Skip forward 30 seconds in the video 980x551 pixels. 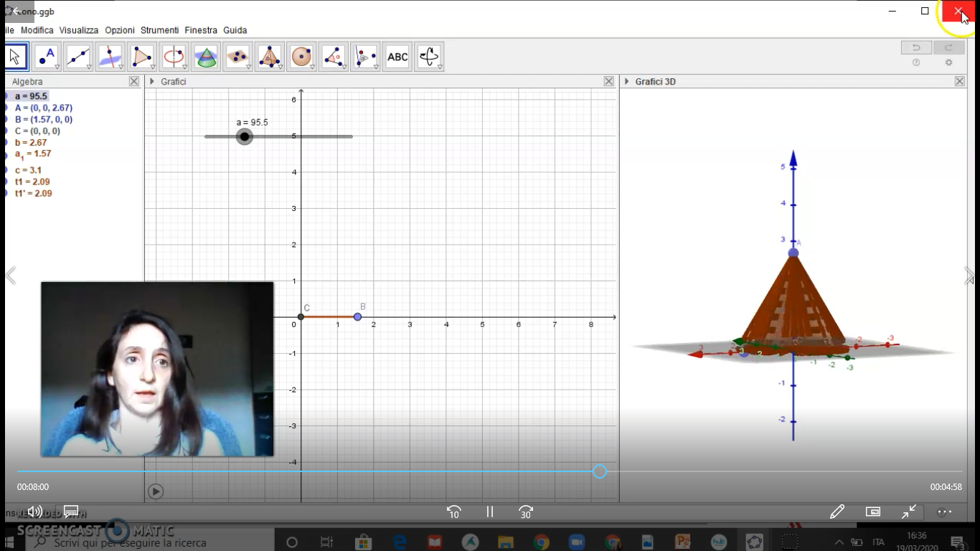coord(526,512)
